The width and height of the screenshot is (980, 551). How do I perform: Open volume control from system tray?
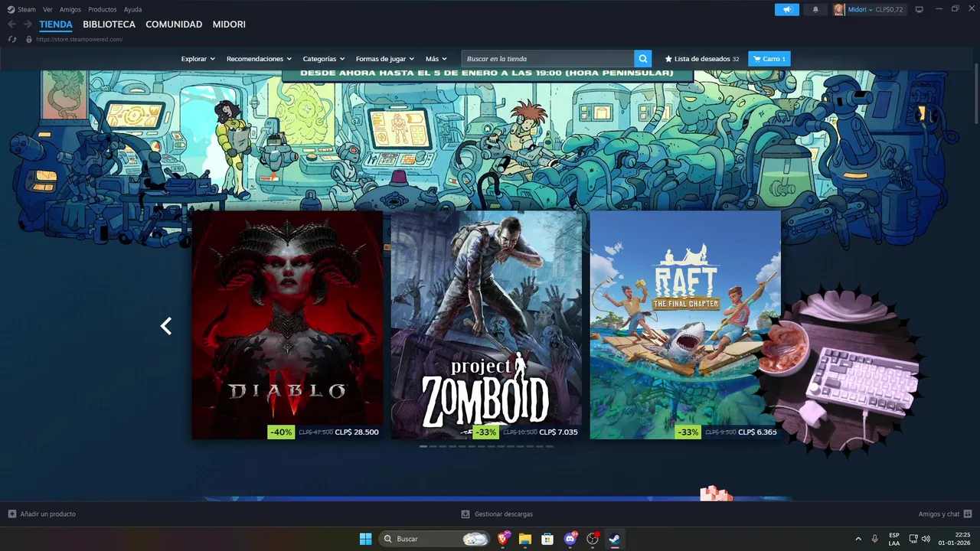[x=926, y=539]
